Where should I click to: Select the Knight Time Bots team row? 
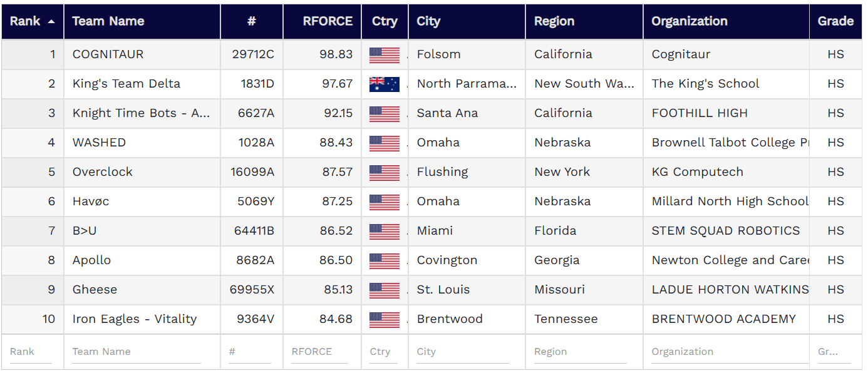tap(141, 113)
